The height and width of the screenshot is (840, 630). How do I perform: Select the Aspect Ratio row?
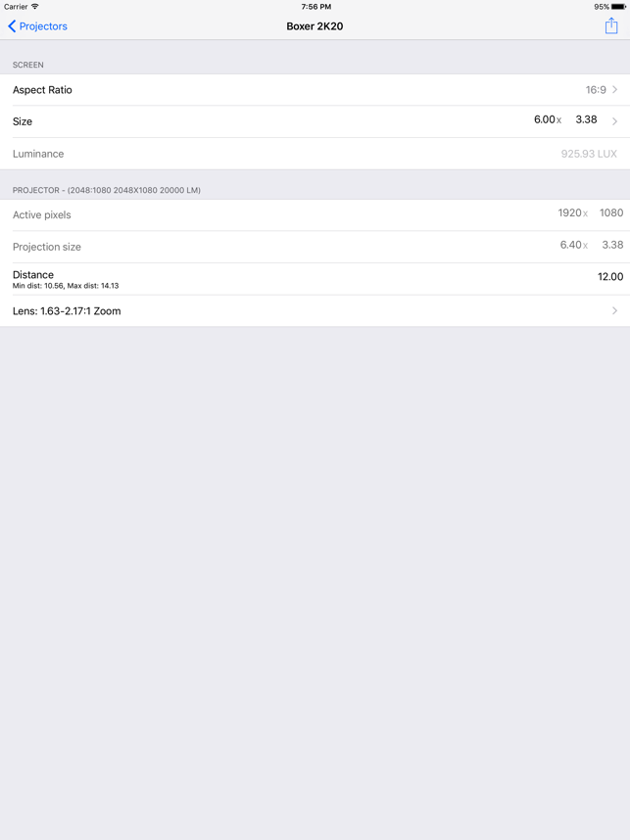315,90
